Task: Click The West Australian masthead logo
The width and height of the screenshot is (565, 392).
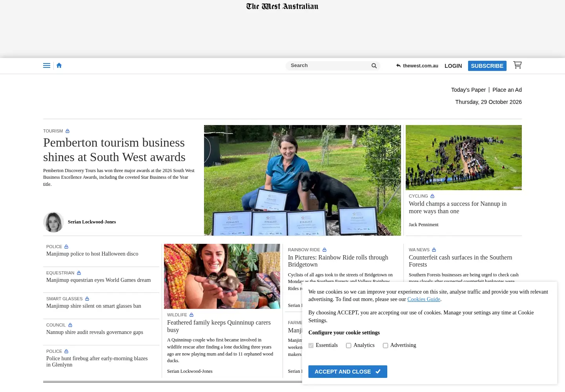Action: 282,6
